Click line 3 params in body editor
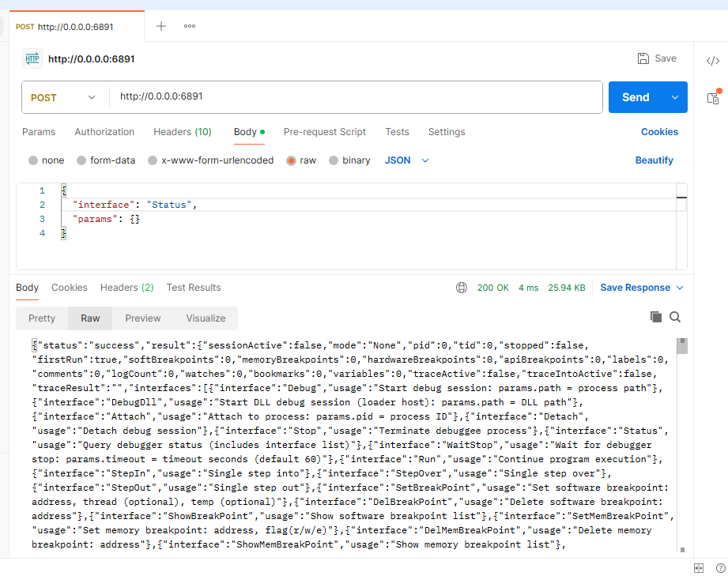The image size is (728, 576). click(x=107, y=219)
